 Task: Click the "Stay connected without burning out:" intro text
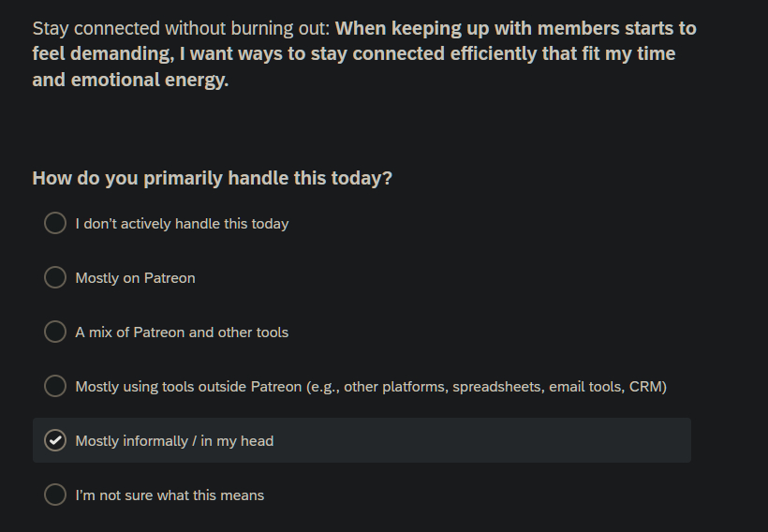[181, 28]
